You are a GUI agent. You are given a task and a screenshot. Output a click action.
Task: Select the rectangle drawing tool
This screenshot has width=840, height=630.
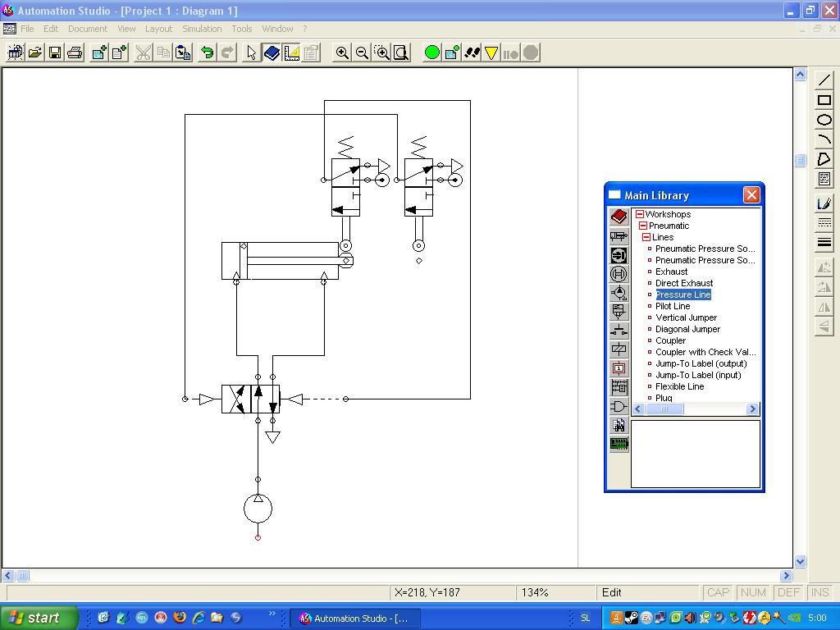tap(824, 100)
